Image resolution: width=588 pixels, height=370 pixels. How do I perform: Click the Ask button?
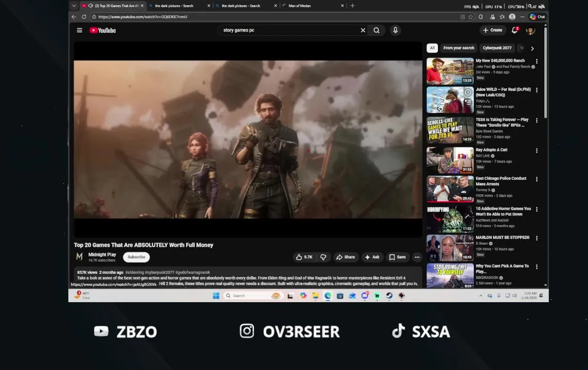coord(372,257)
